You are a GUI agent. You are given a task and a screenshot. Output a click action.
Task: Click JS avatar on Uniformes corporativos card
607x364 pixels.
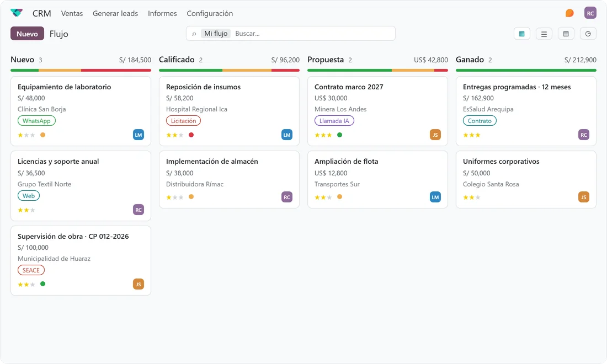click(583, 197)
